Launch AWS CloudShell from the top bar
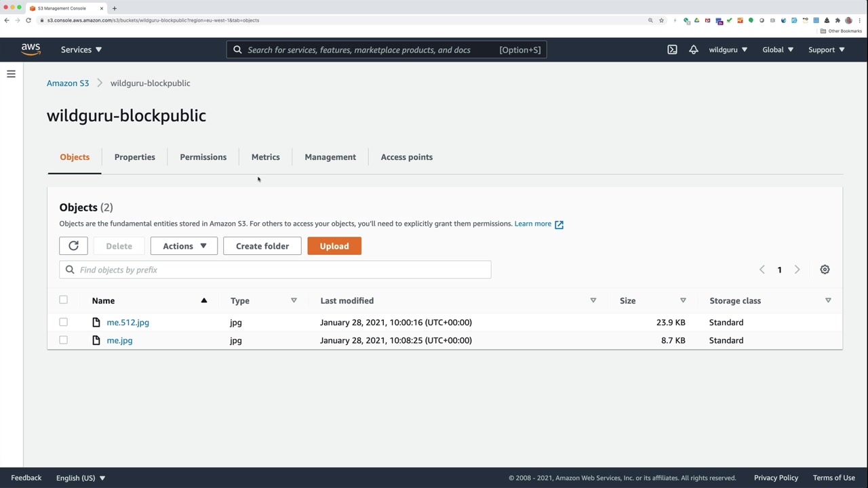Screen dimensions: 868x488 (672, 49)
